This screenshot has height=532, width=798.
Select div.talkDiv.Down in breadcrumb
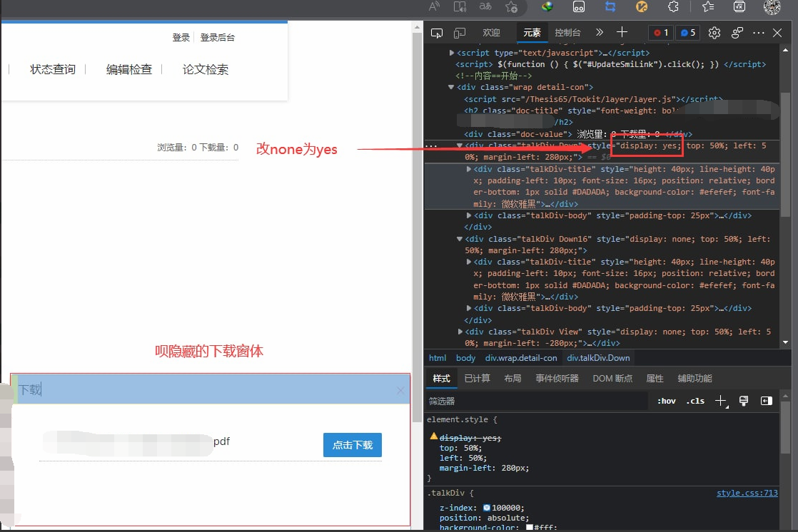point(598,358)
